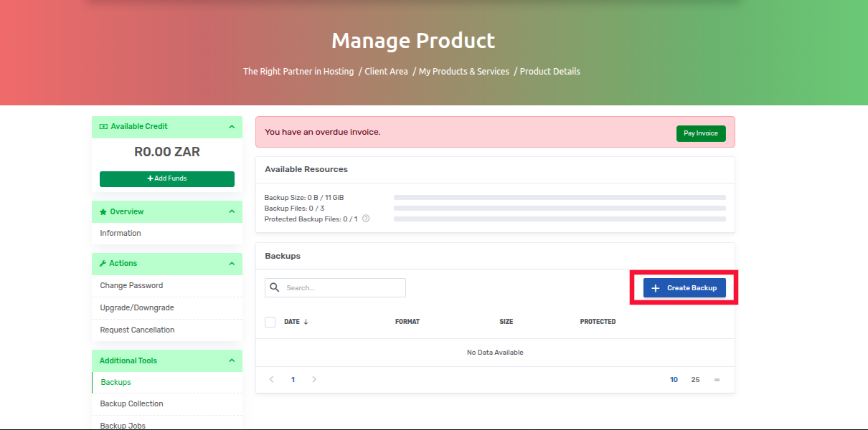The height and width of the screenshot is (430, 868).
Task: Click inside the Search input field
Action: (337, 287)
